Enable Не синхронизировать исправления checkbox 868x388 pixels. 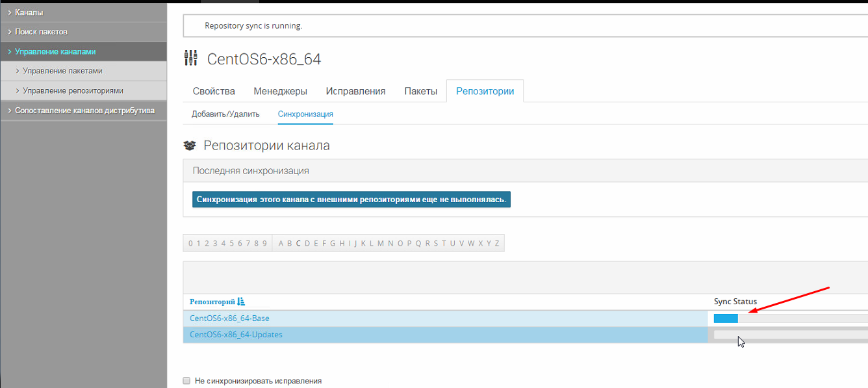click(186, 381)
